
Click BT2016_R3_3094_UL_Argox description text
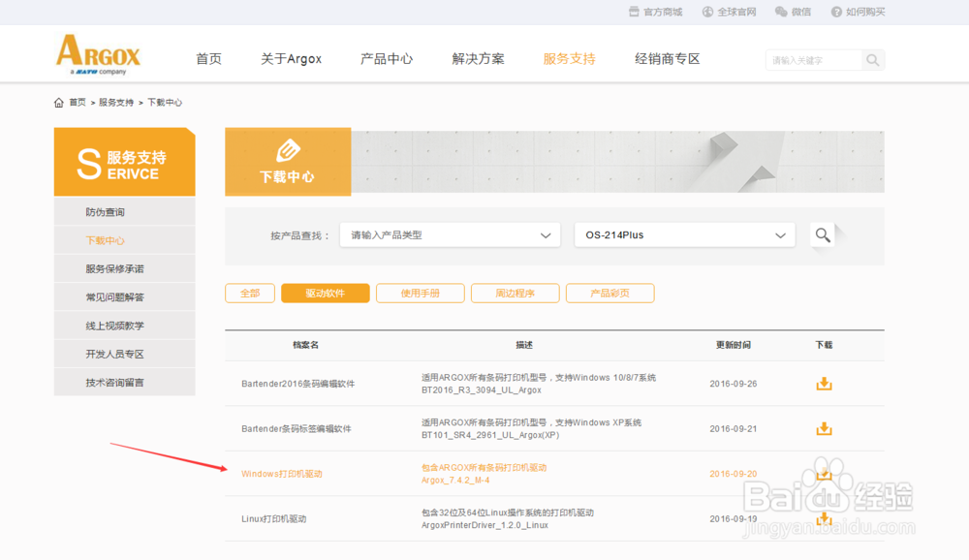pyautogui.click(x=482, y=390)
